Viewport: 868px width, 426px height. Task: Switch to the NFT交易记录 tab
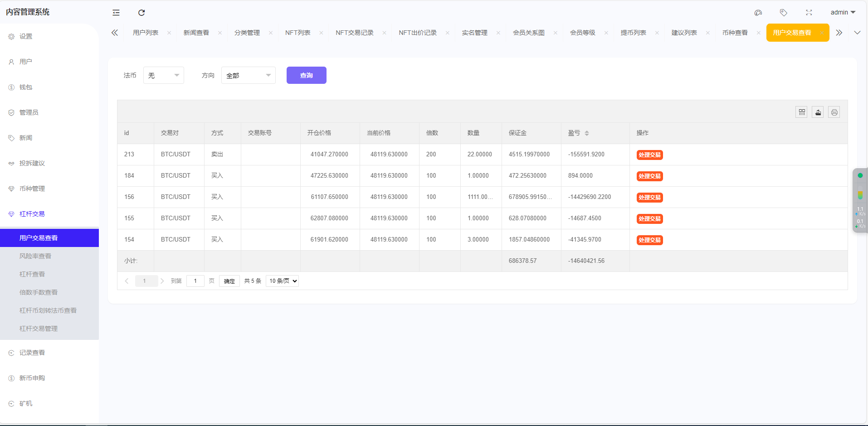tap(355, 33)
